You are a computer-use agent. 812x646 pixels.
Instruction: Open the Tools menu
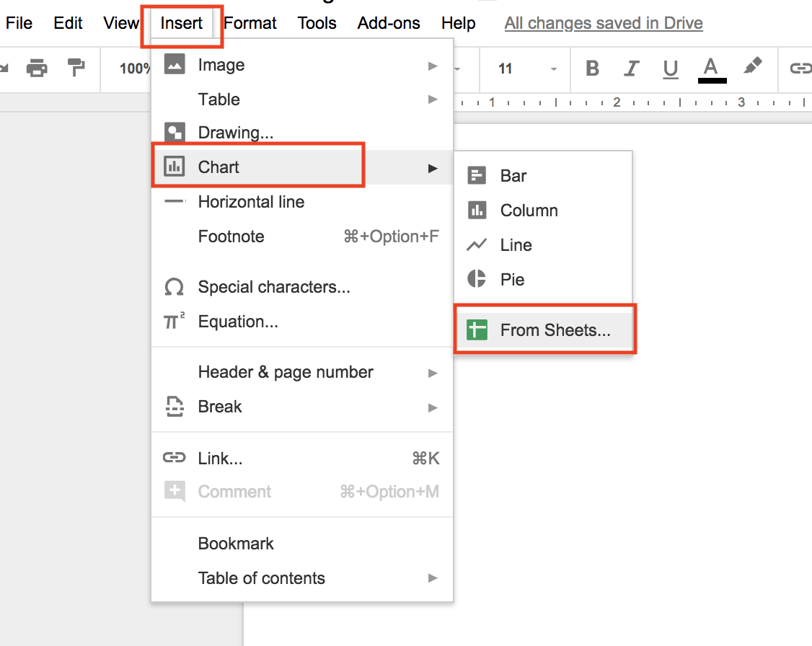pyautogui.click(x=317, y=23)
